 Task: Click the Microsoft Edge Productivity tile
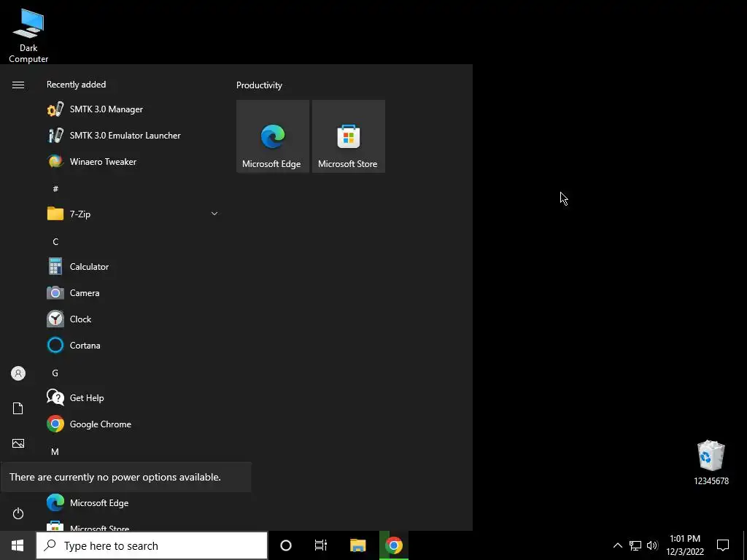(273, 136)
